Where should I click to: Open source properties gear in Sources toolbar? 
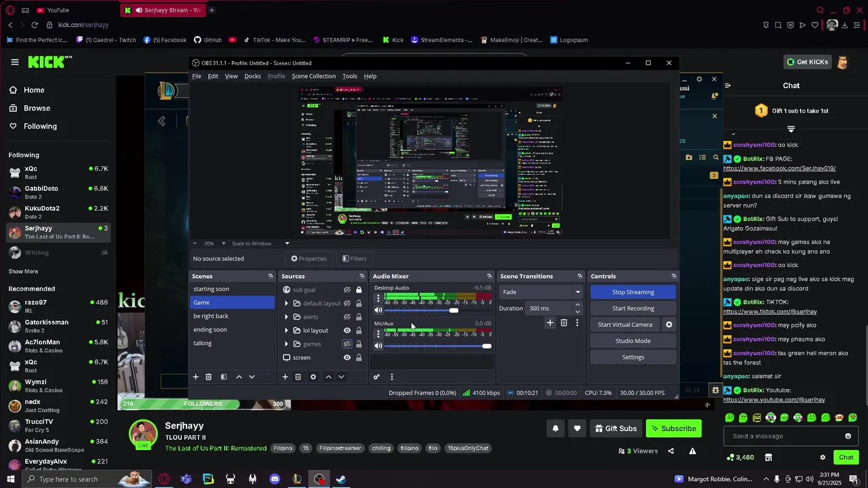pos(313,377)
